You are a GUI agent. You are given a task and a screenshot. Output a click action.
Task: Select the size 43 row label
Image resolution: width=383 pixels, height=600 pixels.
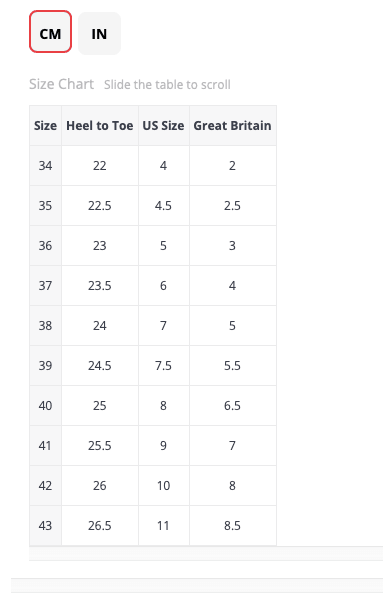click(45, 525)
